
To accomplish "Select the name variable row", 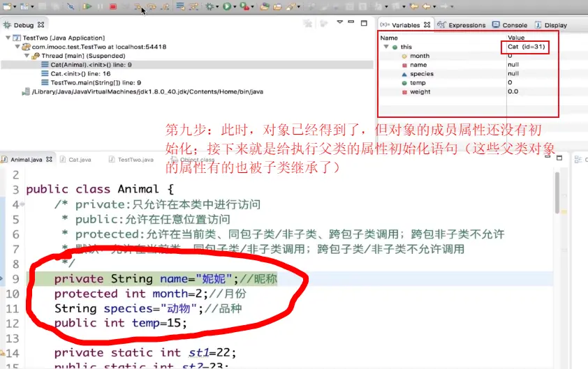I will [x=418, y=65].
